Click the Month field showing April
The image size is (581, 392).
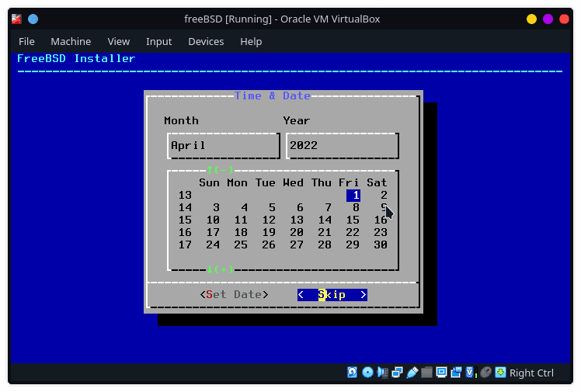click(224, 146)
